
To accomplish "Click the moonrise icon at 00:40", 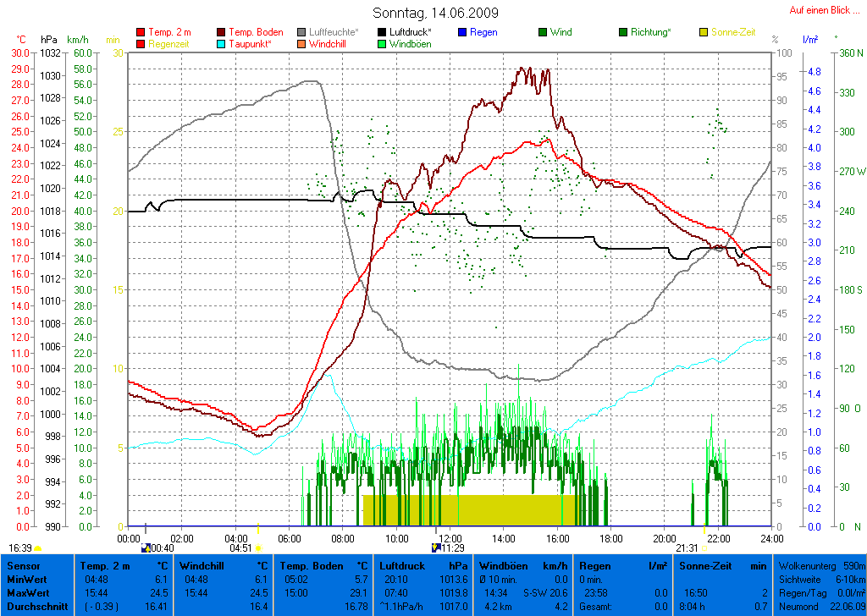I will pos(146,547).
